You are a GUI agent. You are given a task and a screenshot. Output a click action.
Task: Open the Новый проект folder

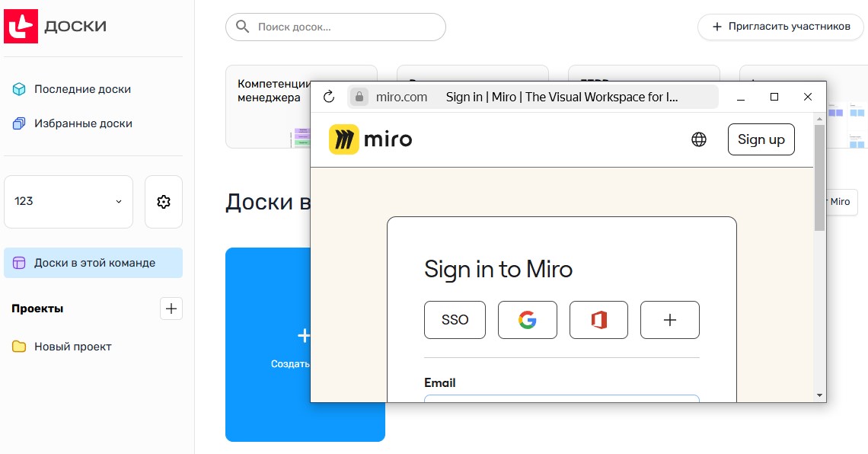(72, 347)
